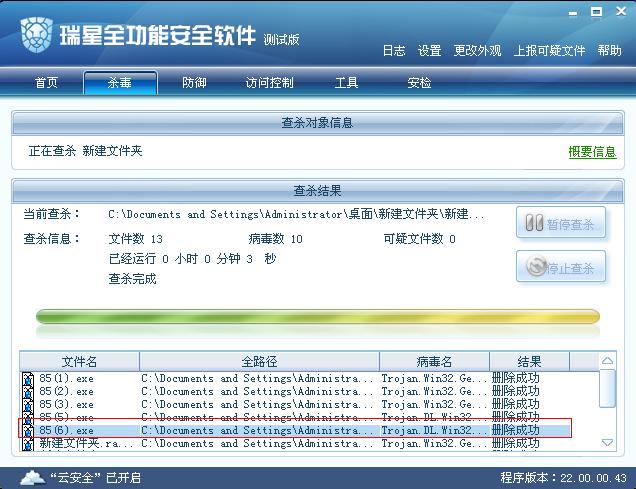Open the 设置 settings menu
The height and width of the screenshot is (489, 636).
point(430,51)
